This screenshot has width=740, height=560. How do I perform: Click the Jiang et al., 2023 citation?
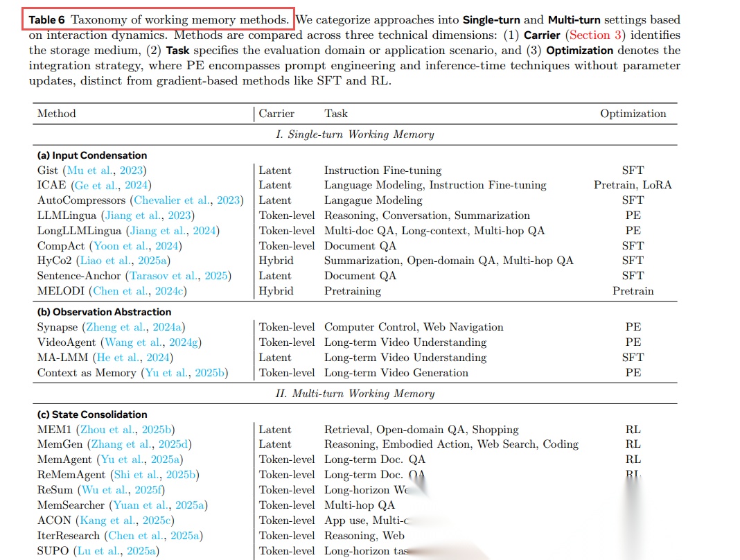point(148,216)
